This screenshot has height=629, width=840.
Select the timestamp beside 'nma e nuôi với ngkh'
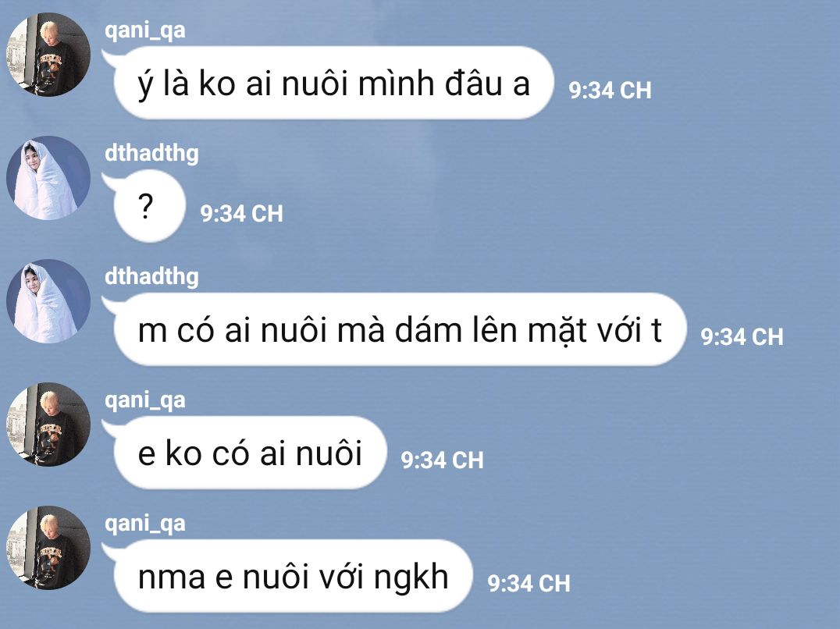[x=529, y=584]
